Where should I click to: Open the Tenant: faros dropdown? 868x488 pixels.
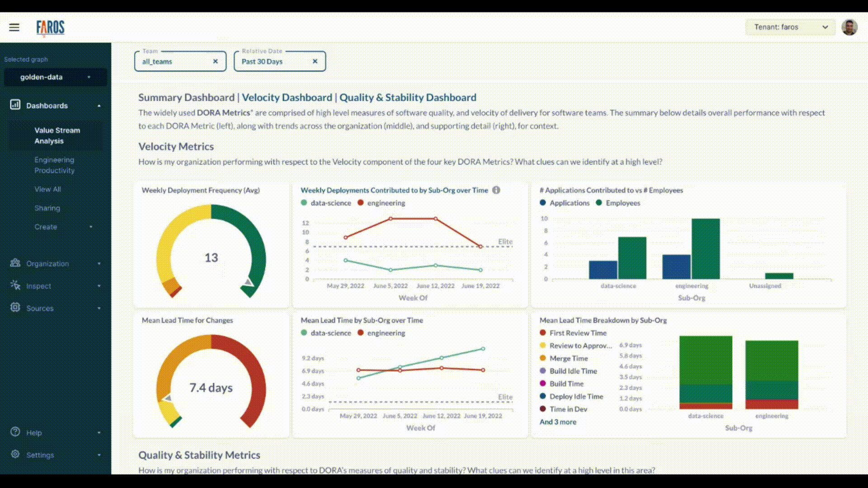click(790, 27)
